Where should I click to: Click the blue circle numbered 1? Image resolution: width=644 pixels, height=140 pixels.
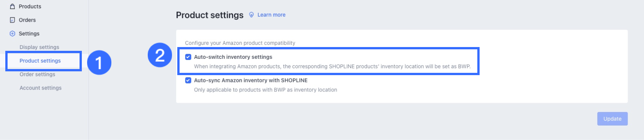coord(99,63)
